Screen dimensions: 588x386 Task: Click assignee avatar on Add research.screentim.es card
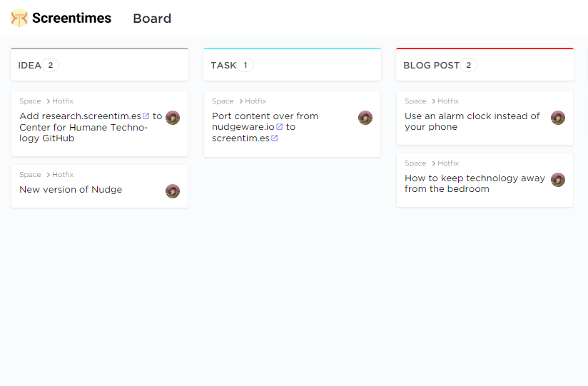click(173, 118)
